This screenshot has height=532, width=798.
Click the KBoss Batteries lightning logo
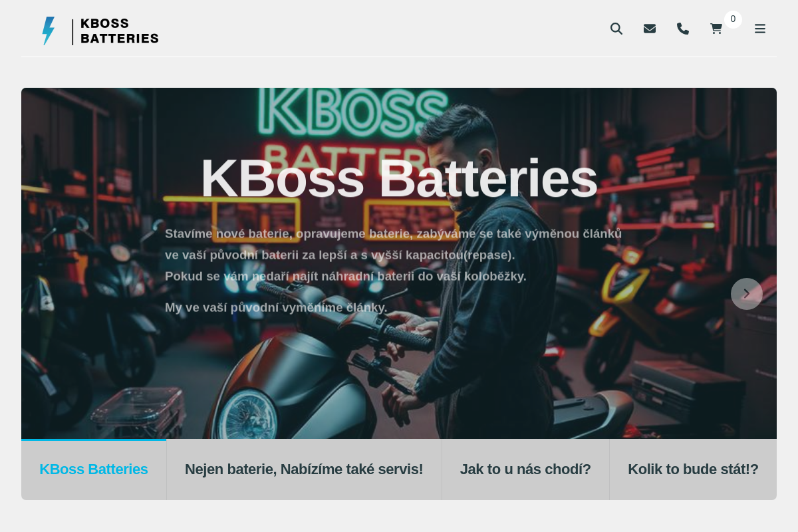click(x=49, y=31)
